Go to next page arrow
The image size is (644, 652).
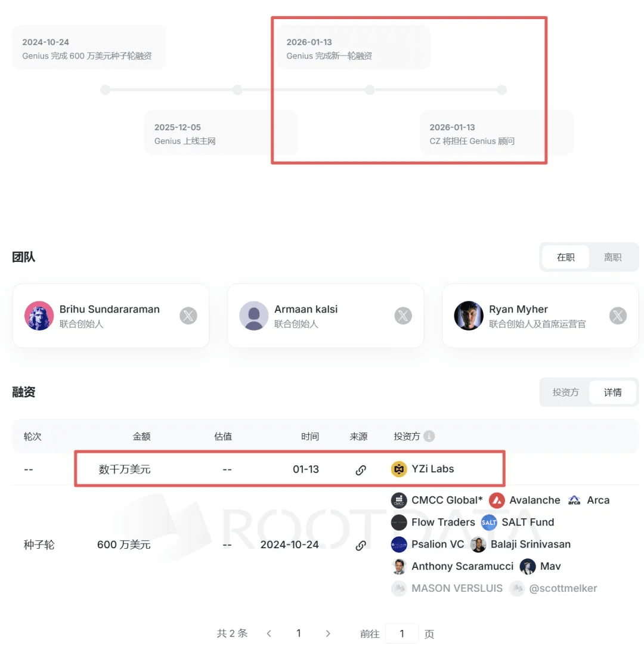point(327,634)
